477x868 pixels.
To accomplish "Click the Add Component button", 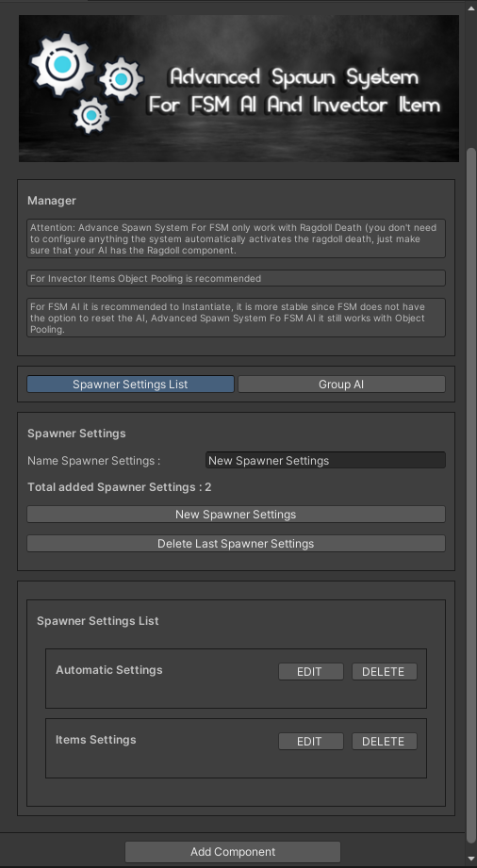I will [x=233, y=852].
